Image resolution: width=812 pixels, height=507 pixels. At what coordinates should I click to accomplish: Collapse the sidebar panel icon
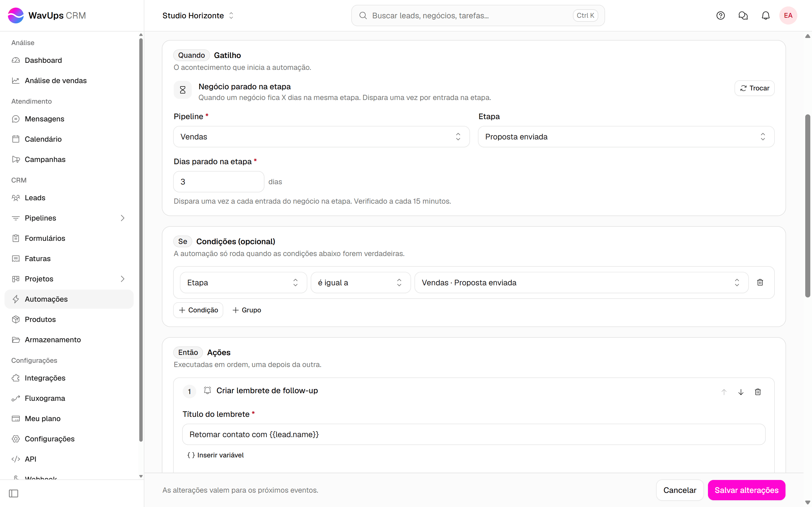click(x=14, y=493)
